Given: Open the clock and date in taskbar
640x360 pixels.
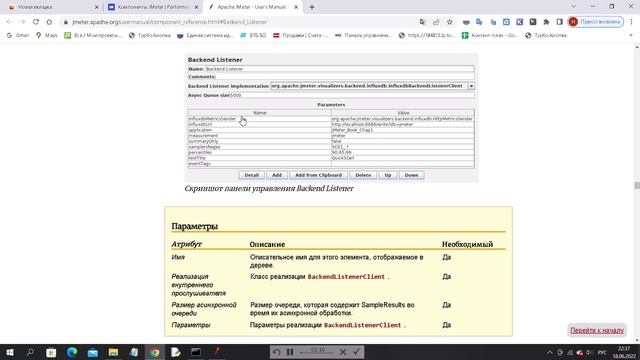Looking at the screenshot, I should coord(624,352).
